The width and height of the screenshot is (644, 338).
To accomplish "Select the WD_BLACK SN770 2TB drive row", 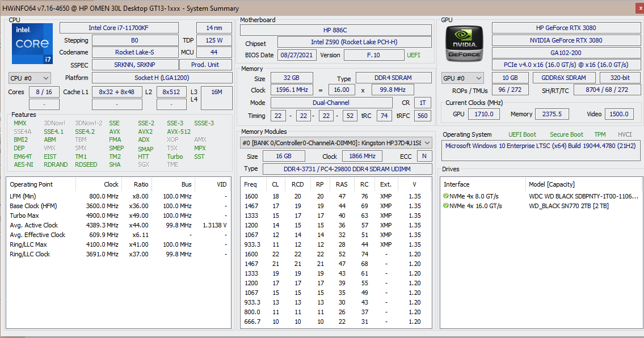I will pyautogui.click(x=541, y=206).
